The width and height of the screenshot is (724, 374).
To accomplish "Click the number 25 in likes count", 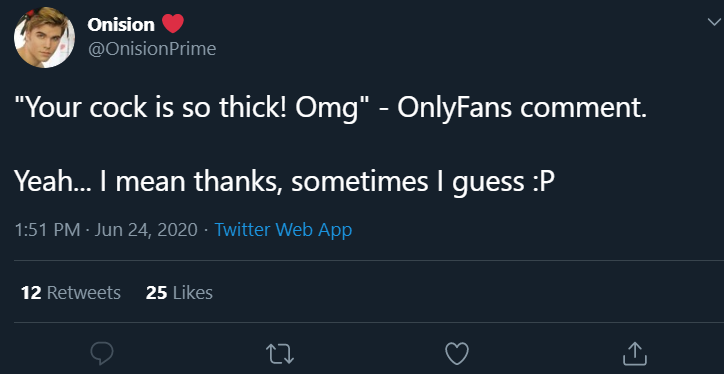I will coord(156,293).
